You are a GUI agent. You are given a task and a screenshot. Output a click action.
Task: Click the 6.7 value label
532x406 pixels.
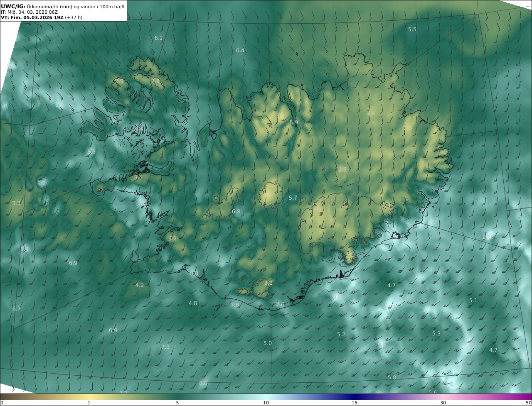coord(17,308)
